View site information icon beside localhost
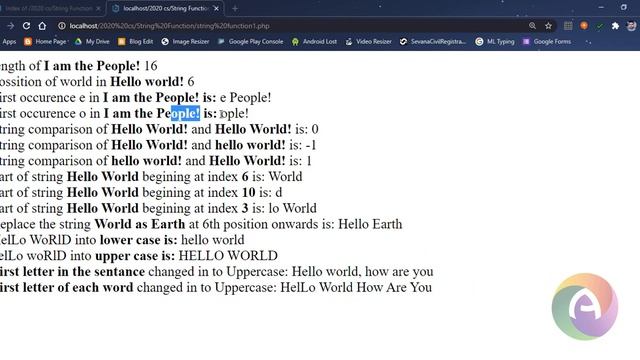The height and width of the screenshot is (360, 640). [x=62, y=26]
